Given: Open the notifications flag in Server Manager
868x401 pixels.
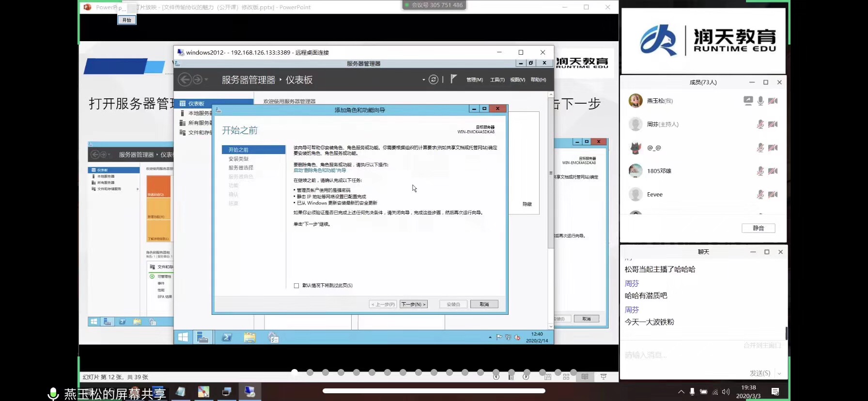Looking at the screenshot, I should click(x=453, y=79).
